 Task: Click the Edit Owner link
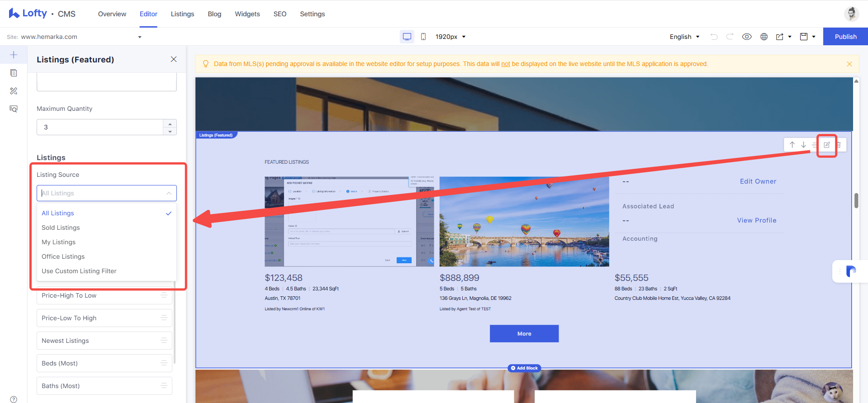pos(758,181)
